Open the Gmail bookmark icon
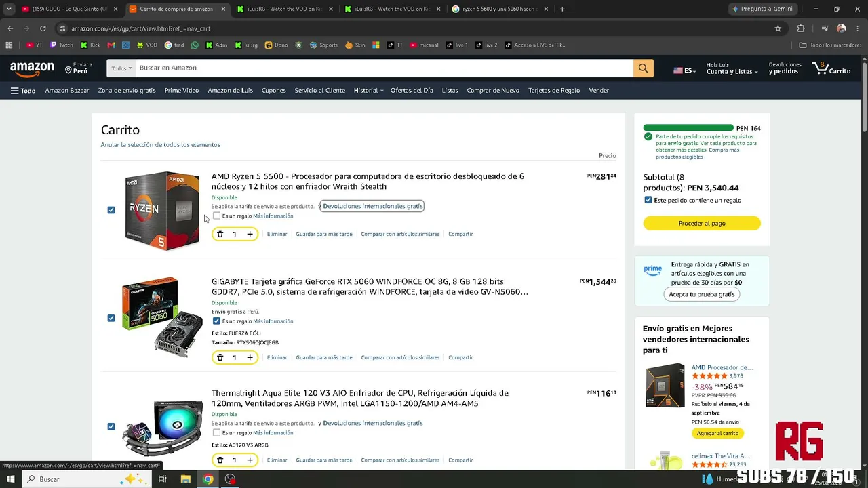The image size is (868, 488). [x=111, y=45]
